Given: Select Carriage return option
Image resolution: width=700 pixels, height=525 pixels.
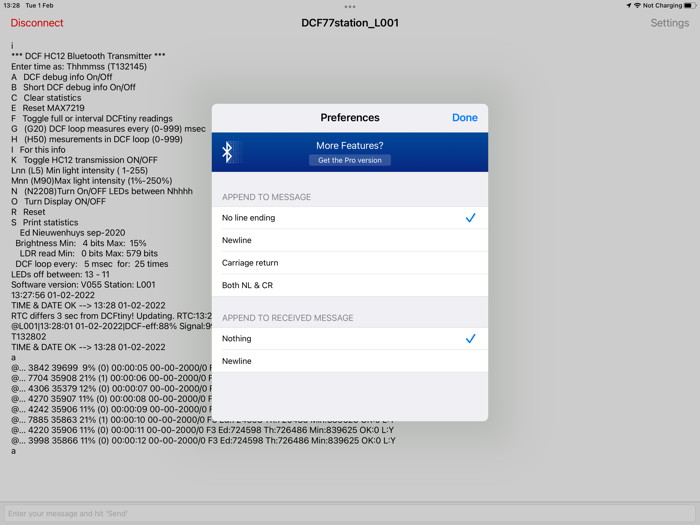Looking at the screenshot, I should click(x=350, y=263).
